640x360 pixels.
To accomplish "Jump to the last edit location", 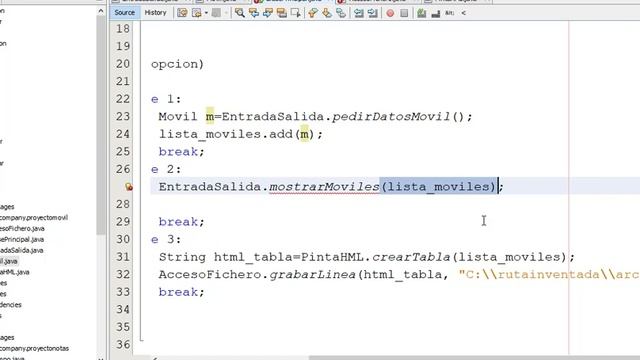I will [182, 13].
